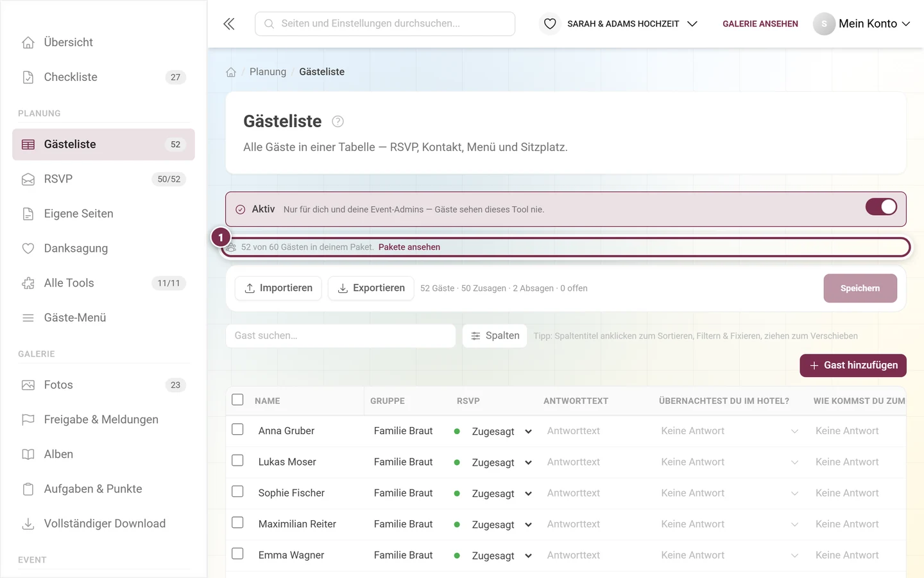Check the box beside Sophie Fischer
924x578 pixels.
(237, 491)
